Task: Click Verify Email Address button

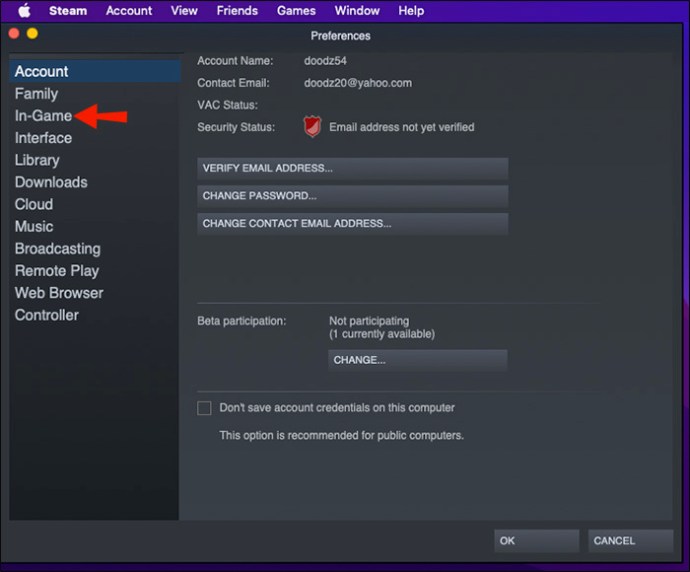Action: pos(352,168)
